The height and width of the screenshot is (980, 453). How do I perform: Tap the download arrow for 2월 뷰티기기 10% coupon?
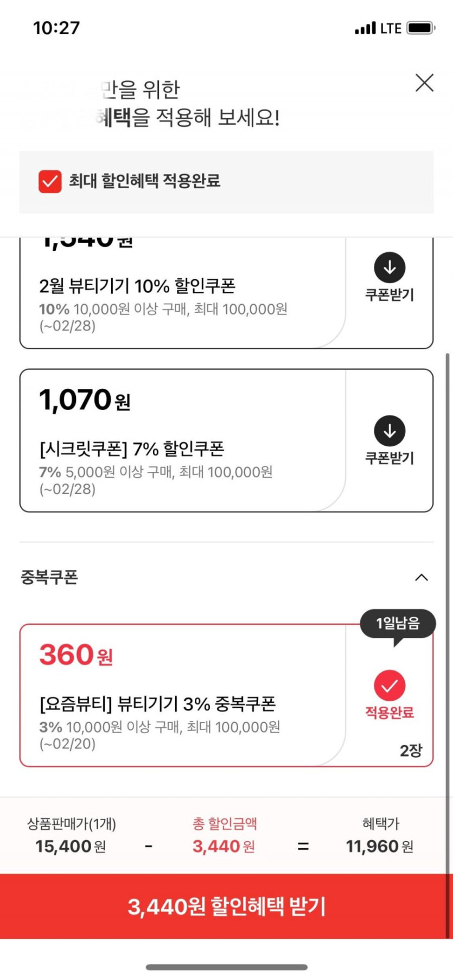[x=390, y=267]
